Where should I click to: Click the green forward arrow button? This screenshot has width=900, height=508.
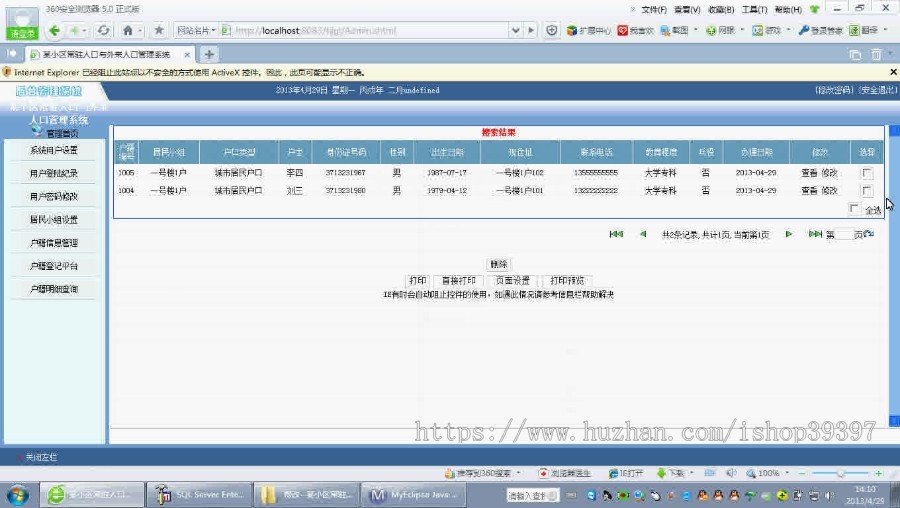click(x=73, y=30)
